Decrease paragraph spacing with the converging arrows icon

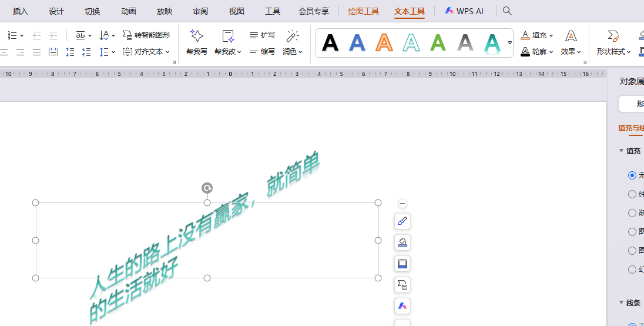[x=86, y=52]
